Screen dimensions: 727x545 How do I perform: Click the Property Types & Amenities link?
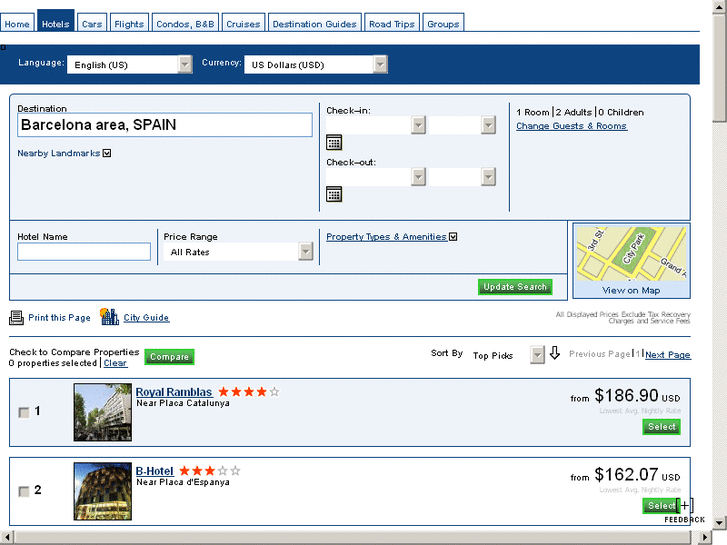(386, 237)
